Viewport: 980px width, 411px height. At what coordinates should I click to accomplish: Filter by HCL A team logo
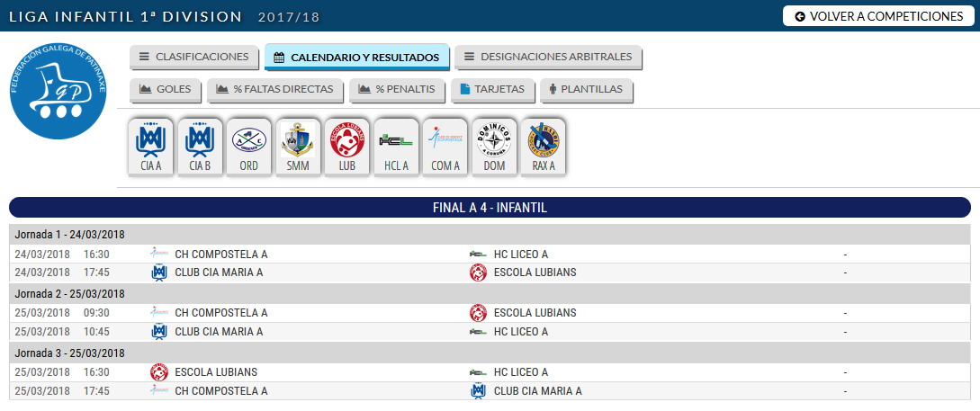tap(396, 147)
